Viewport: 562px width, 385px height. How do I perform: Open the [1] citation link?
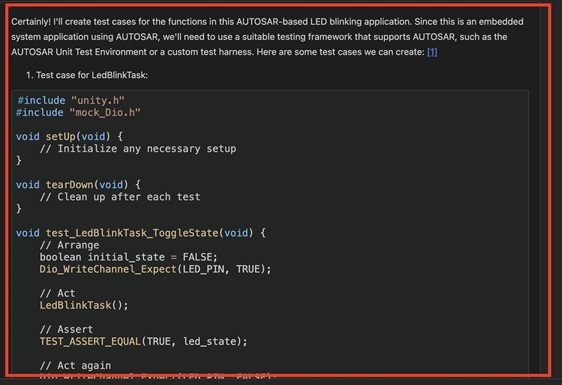pyautogui.click(x=432, y=52)
